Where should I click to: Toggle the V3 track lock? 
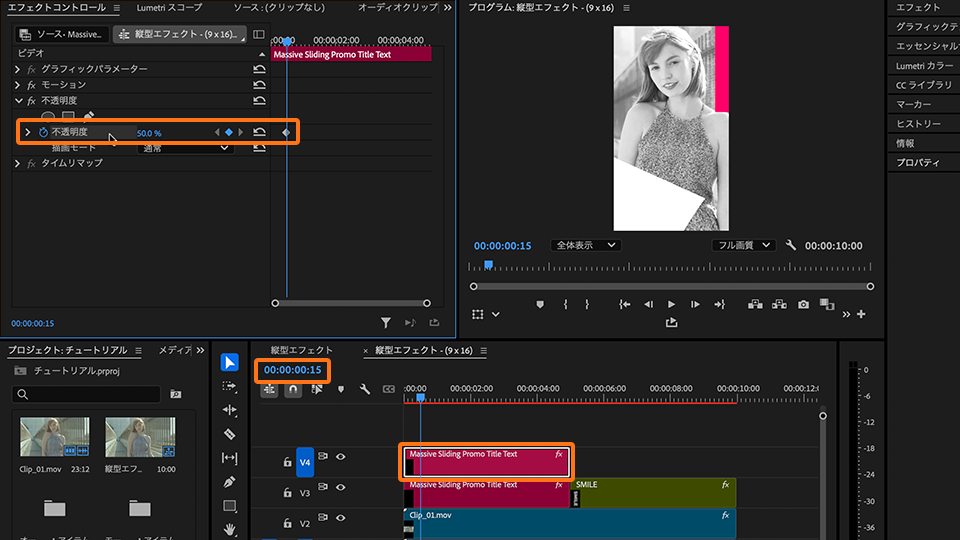(x=288, y=493)
